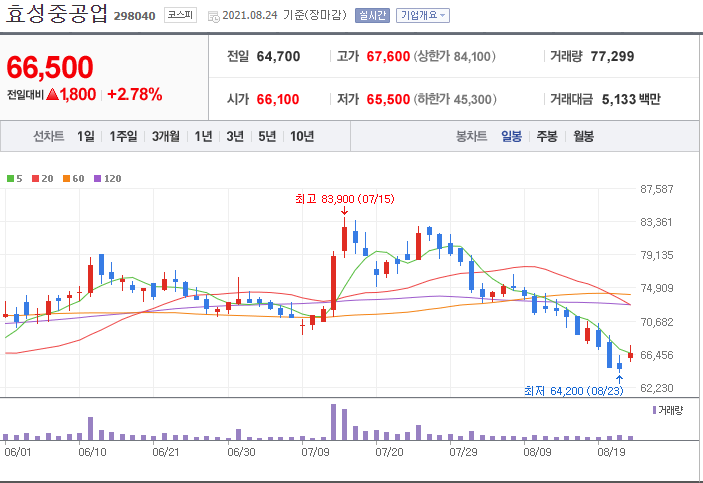The height and width of the screenshot is (483, 703).
Task: Click the clock icon beside the date
Action: [x=213, y=17]
